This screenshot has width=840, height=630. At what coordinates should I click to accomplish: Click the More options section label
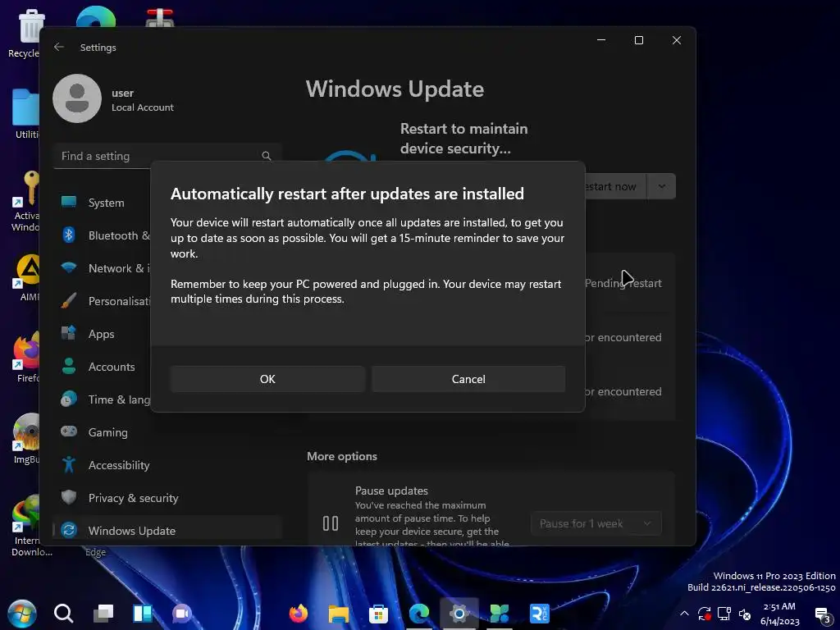point(342,456)
